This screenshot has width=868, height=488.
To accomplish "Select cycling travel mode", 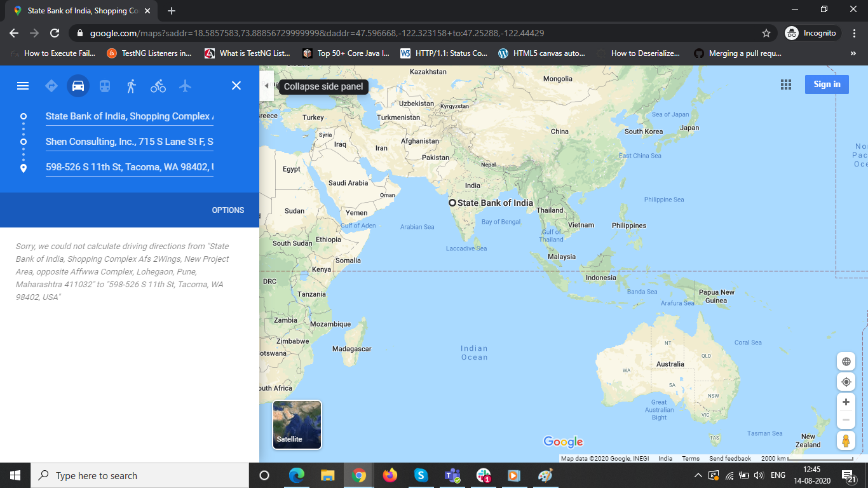I will 158,86.
